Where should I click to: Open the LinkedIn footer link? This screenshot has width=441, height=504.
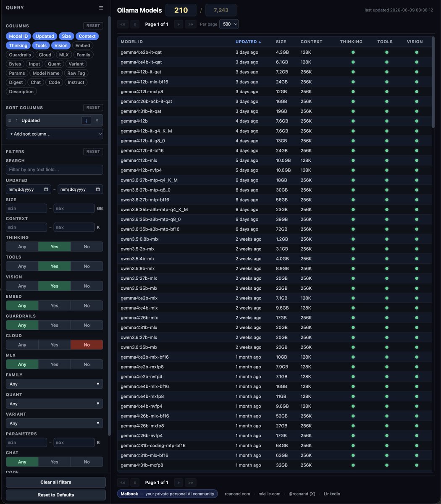pos(332,494)
